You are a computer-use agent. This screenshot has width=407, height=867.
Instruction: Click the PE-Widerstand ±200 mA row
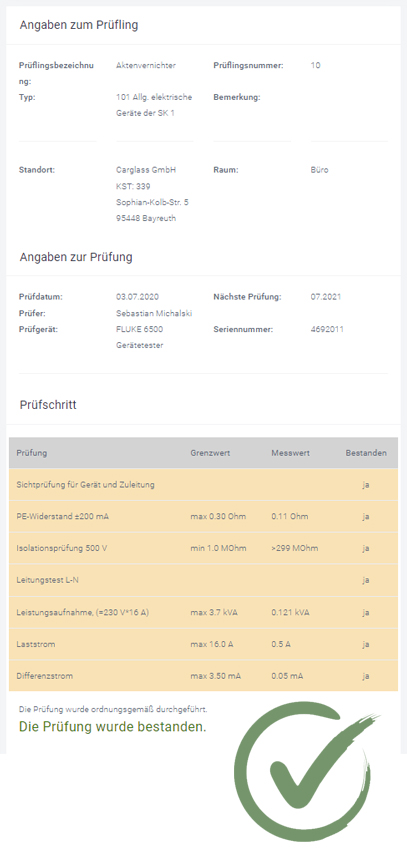204,516
